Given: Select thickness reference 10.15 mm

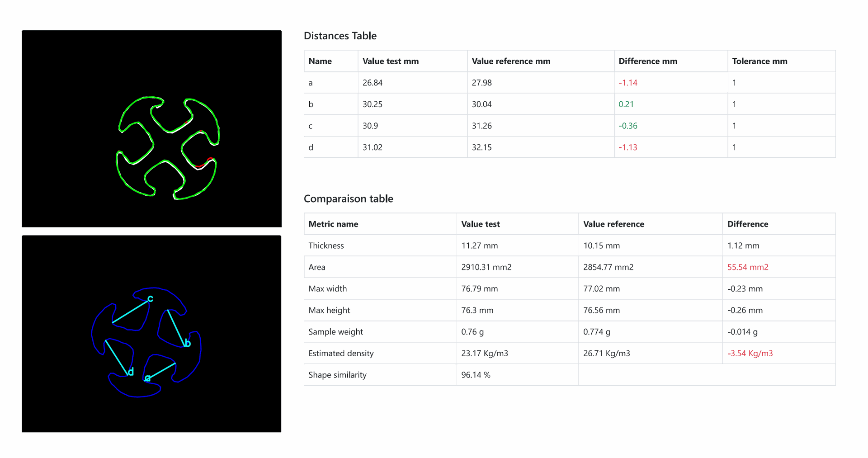Looking at the screenshot, I should (601, 246).
